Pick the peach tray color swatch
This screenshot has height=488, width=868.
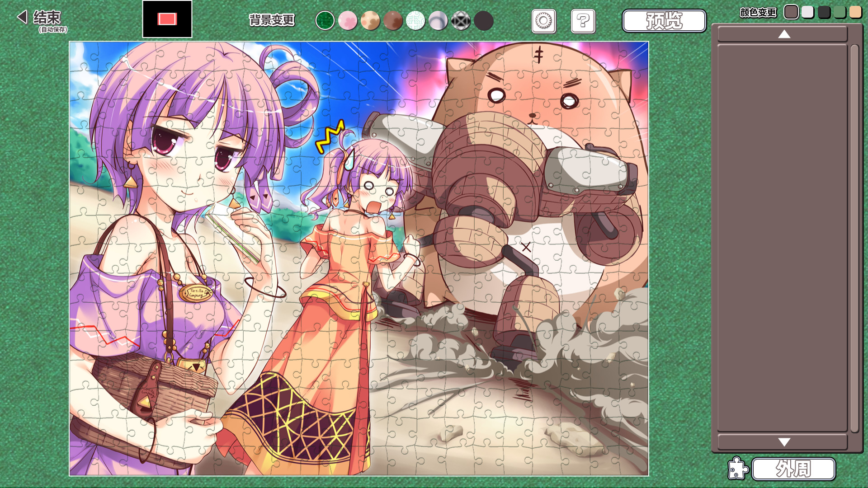tap(855, 12)
